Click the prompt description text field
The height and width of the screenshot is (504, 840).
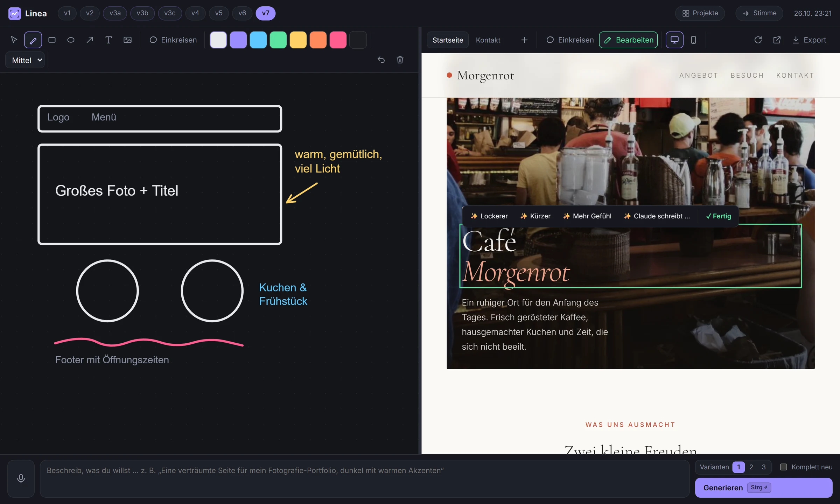pos(364,478)
